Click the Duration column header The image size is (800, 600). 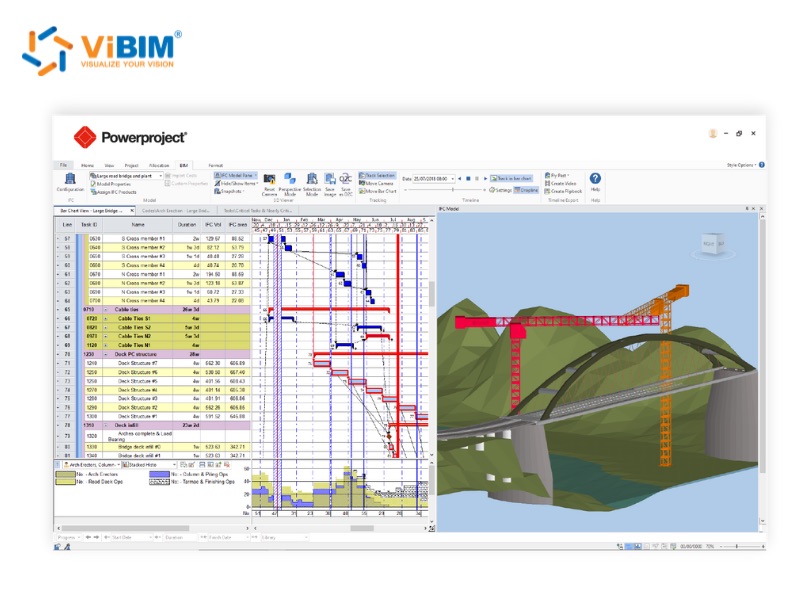tap(187, 224)
